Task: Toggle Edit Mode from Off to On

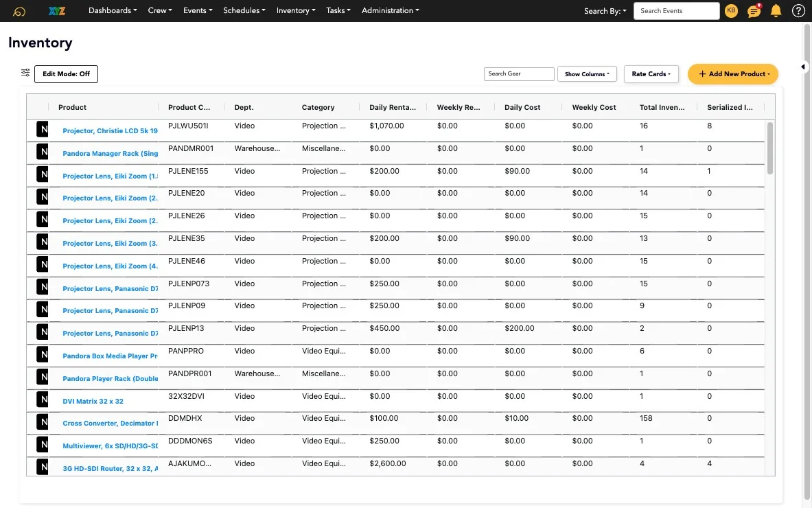Action: tap(66, 73)
